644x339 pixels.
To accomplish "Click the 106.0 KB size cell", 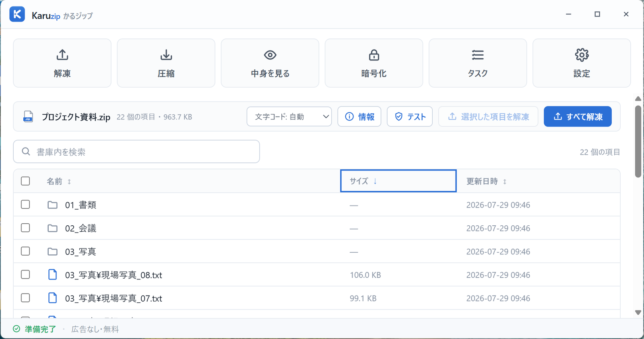I will point(365,275).
